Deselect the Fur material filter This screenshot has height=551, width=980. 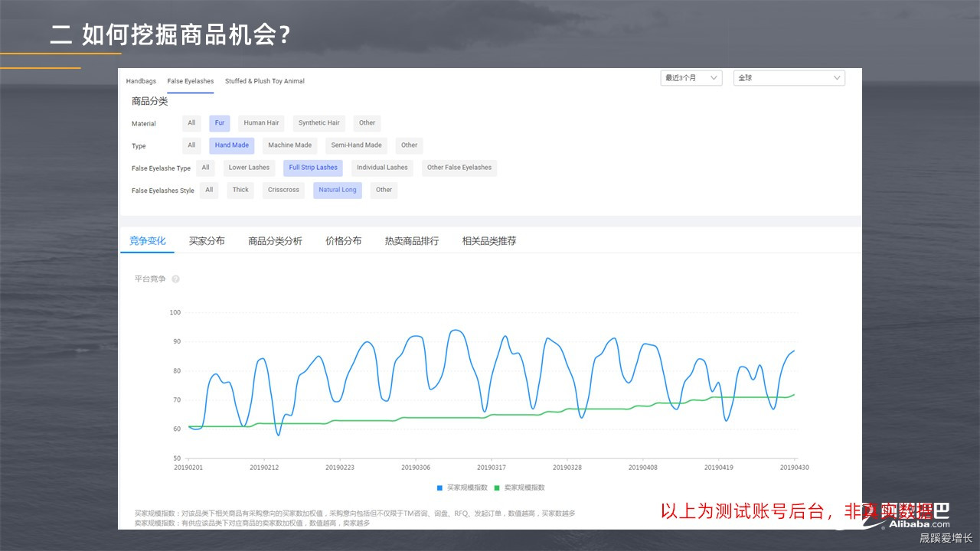coord(219,122)
